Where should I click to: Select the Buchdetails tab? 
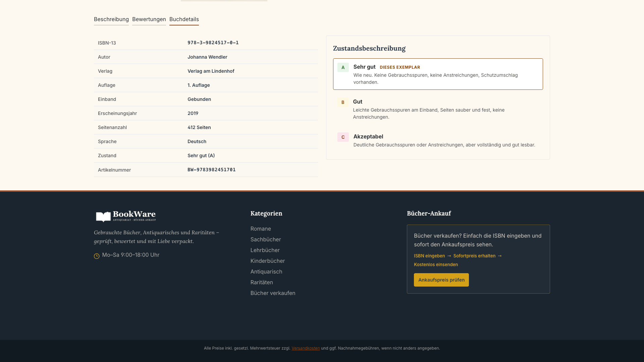point(184,19)
